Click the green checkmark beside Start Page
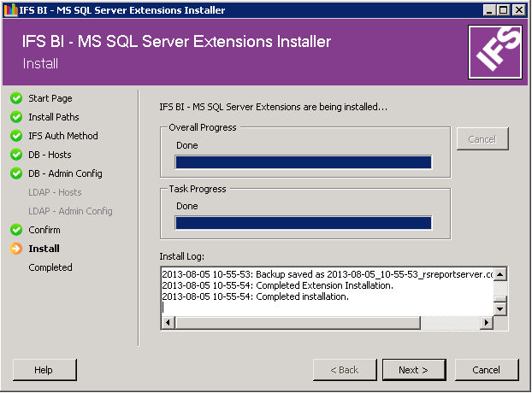Viewport: 532px width, 393px height. (15, 98)
